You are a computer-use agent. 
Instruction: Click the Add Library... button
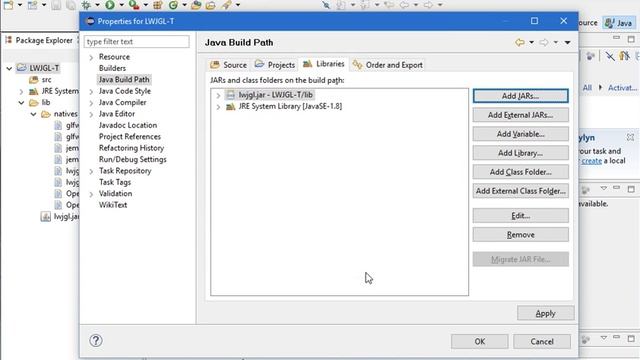pyautogui.click(x=520, y=153)
